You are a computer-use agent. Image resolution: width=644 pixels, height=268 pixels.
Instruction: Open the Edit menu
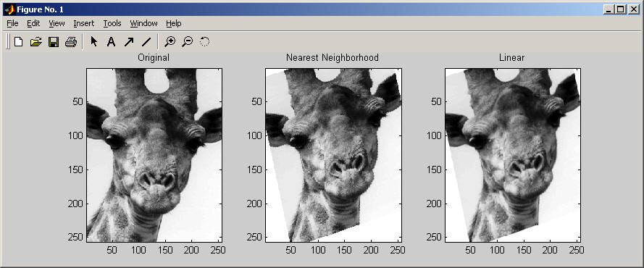pos(33,23)
